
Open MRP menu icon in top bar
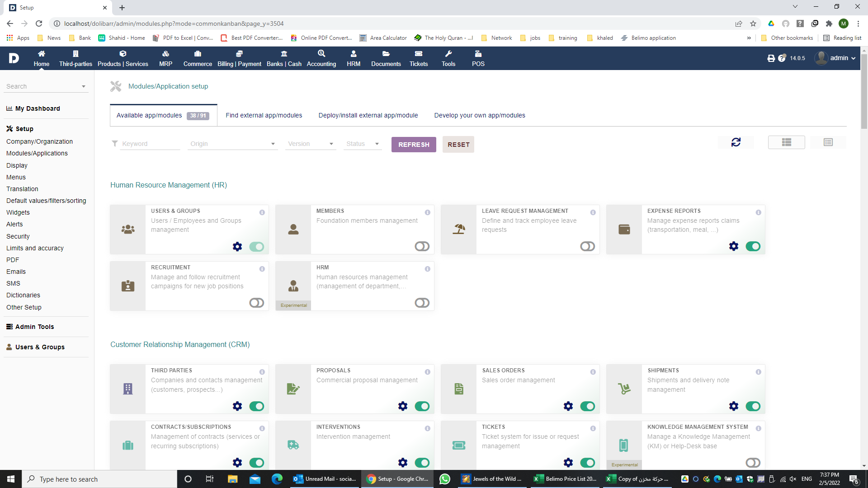[x=165, y=54]
